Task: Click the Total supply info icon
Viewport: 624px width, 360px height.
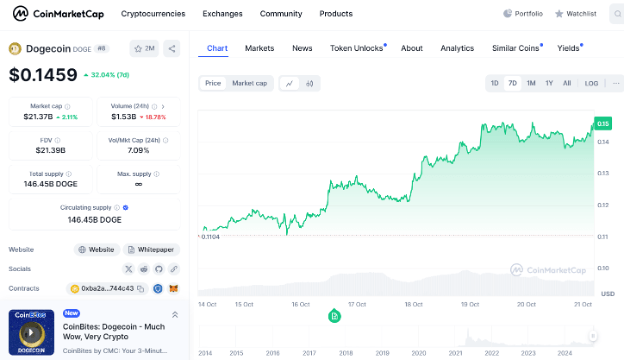Action: (x=68, y=174)
